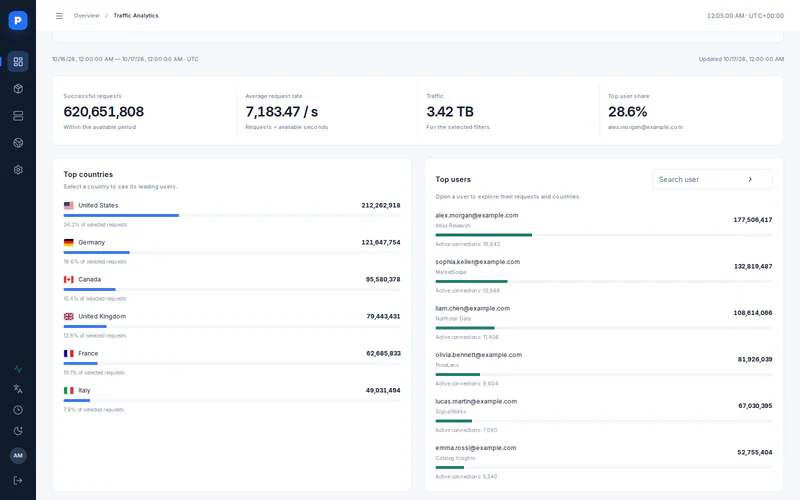Image resolution: width=800 pixels, height=500 pixels.
Task: Toggle the hamburger menu icon
Action: click(60, 16)
